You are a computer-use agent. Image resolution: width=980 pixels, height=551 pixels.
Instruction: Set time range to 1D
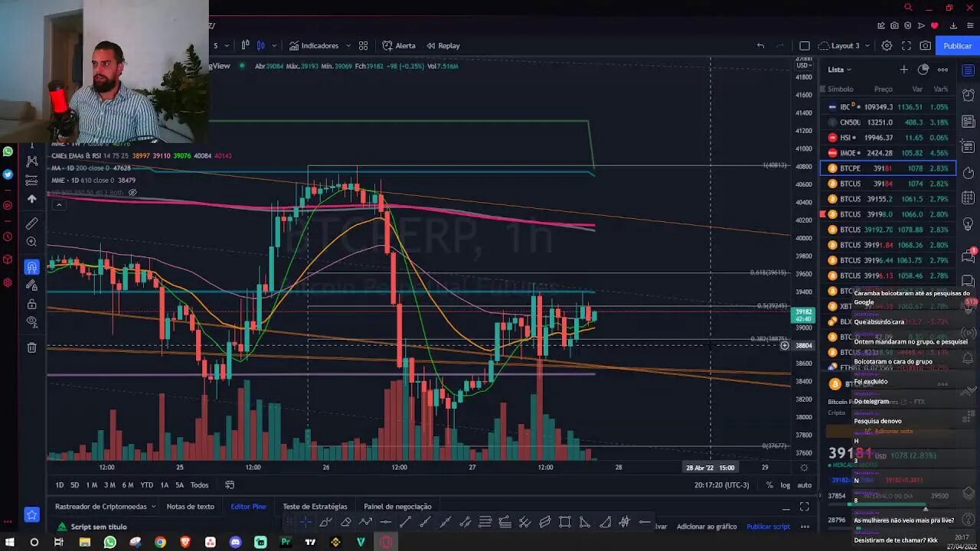coord(60,485)
